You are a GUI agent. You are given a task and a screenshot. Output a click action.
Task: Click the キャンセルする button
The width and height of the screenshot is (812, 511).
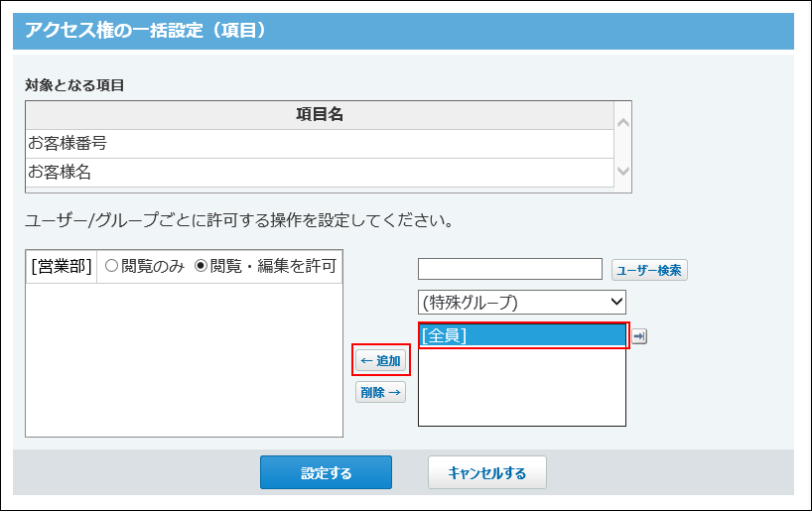pyautogui.click(x=486, y=472)
